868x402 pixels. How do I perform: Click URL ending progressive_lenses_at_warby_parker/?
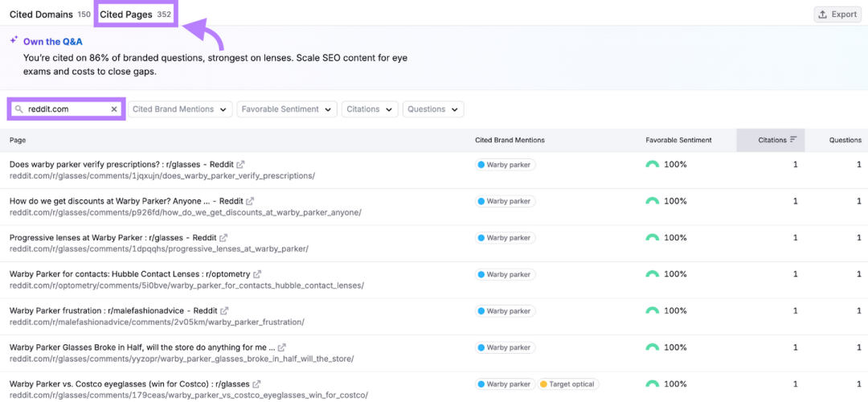point(159,248)
